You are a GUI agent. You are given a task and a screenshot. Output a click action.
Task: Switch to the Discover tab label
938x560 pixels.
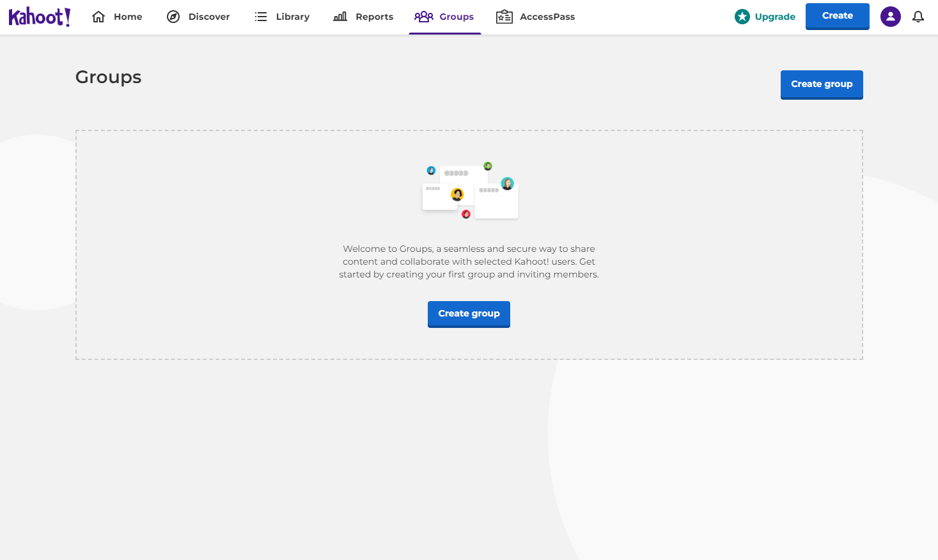click(209, 17)
